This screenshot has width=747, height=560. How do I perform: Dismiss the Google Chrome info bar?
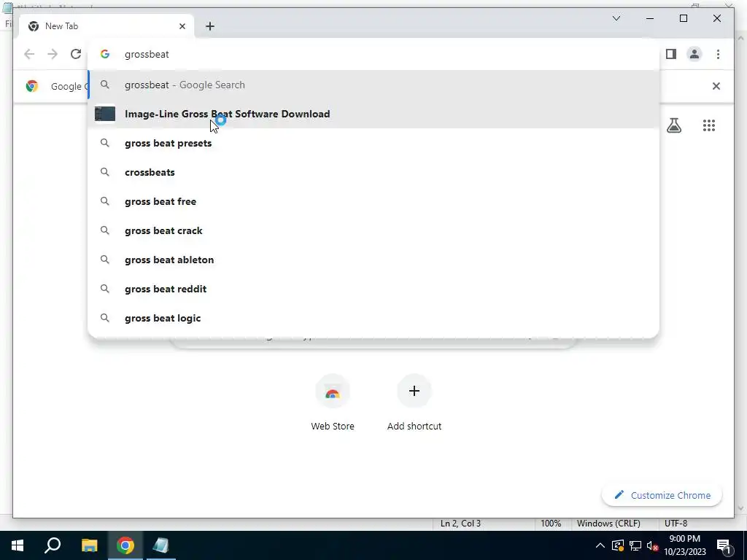click(716, 86)
